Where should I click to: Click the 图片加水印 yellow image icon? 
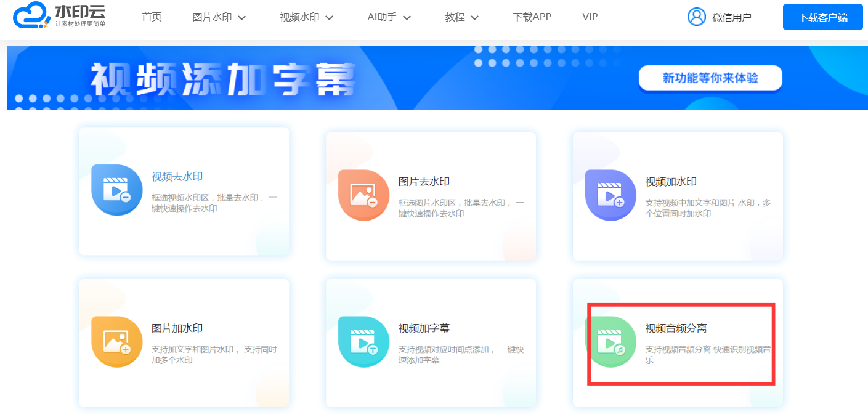pos(117,342)
